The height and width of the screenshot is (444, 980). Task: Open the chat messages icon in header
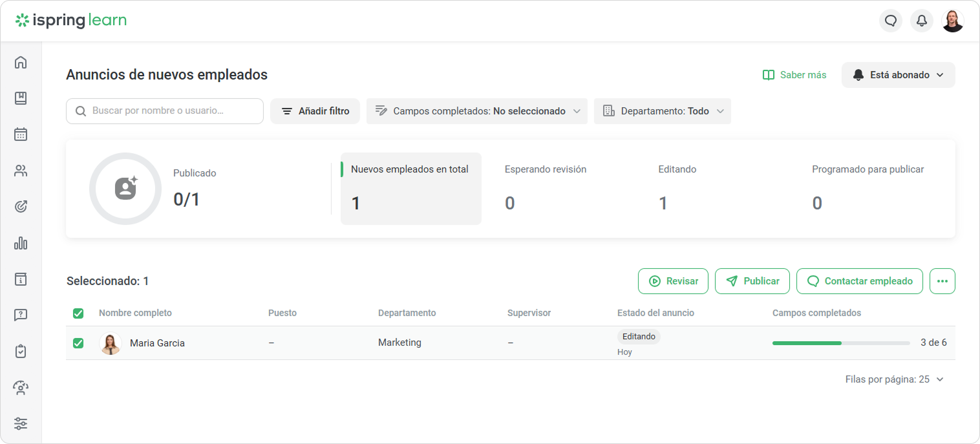point(891,21)
